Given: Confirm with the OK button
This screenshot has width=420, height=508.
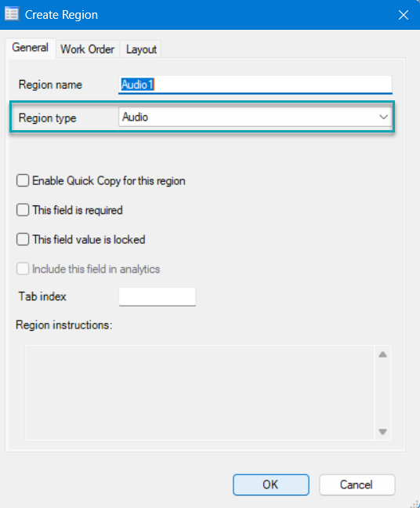Looking at the screenshot, I should [x=270, y=484].
